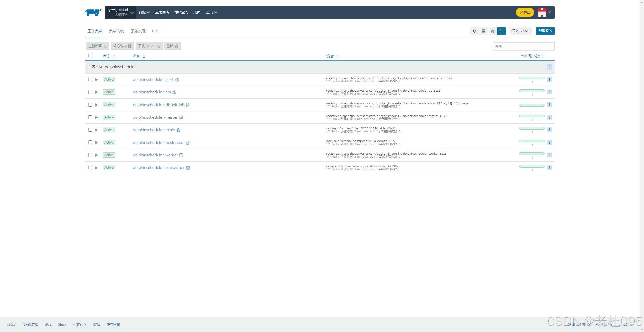Click the Rancher cow logo
Screen dimensions: 644x332
click(x=93, y=12)
